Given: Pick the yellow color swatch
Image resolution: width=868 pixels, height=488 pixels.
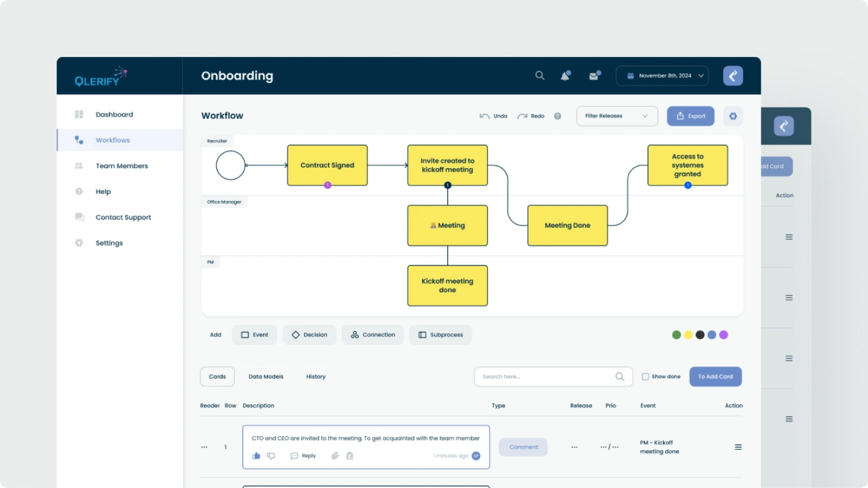Looking at the screenshot, I should click(x=688, y=335).
